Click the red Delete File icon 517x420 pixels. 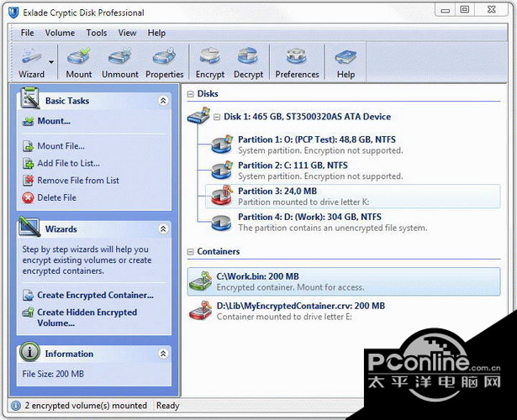(28, 197)
